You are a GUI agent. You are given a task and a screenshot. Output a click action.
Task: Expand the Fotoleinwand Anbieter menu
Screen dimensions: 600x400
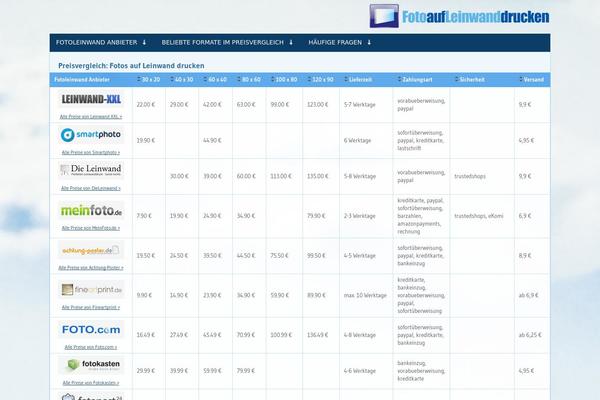coord(102,43)
